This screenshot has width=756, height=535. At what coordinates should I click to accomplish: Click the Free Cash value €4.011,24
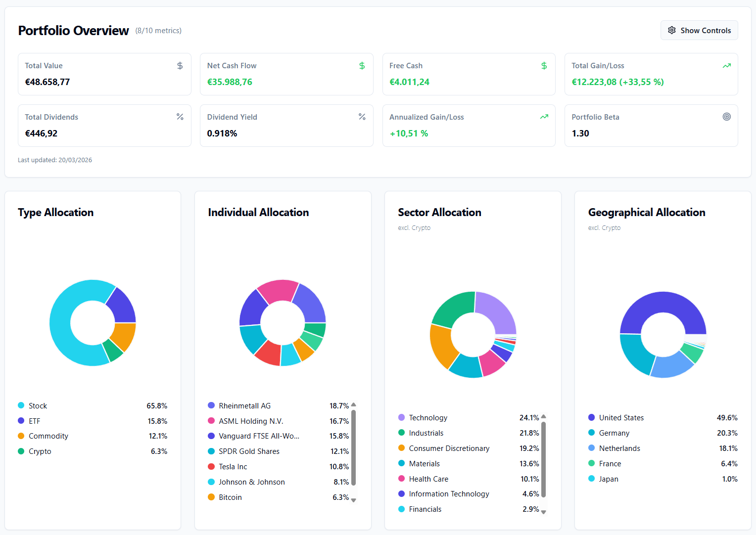(x=409, y=82)
